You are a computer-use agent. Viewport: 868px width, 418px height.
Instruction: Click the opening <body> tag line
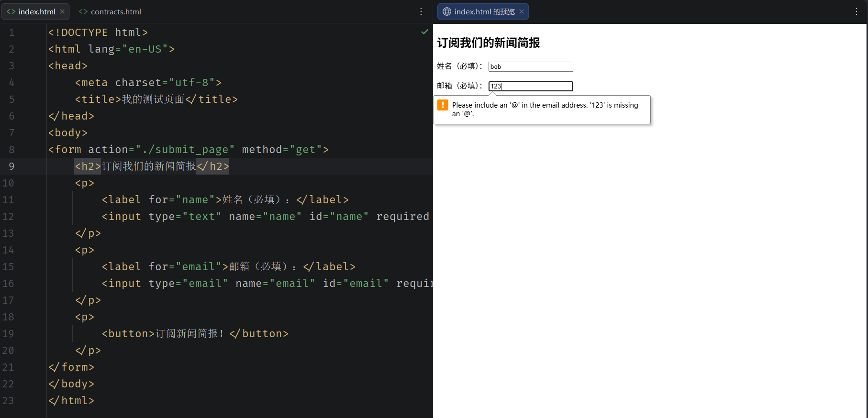67,133
